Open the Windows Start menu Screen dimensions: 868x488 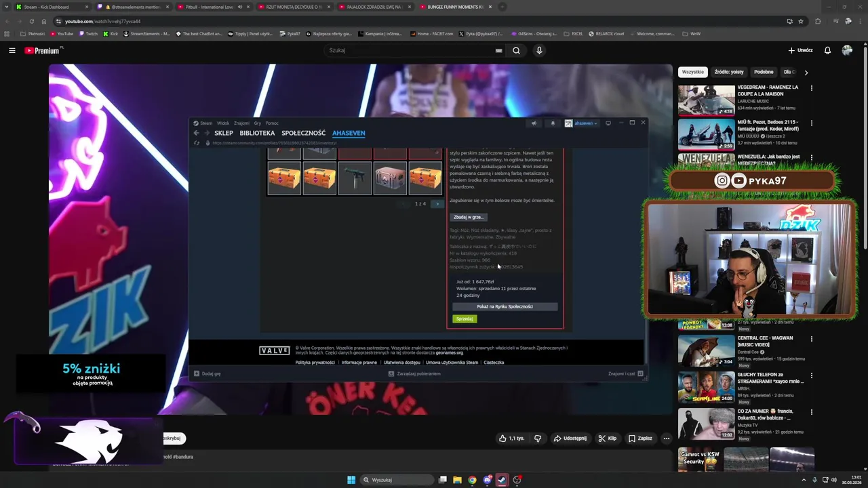click(x=351, y=480)
